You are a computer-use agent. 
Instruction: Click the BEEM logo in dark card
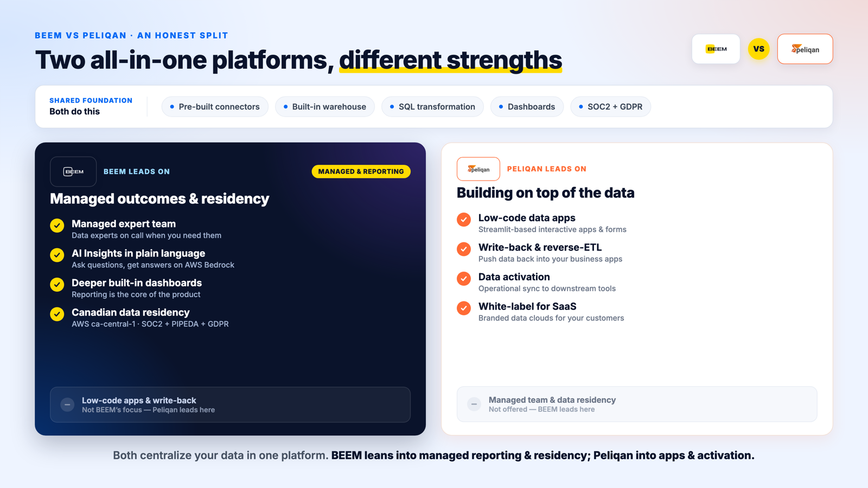tap(73, 171)
